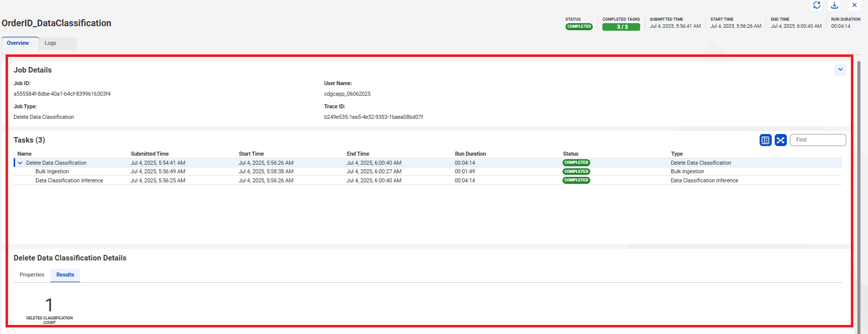The width and height of the screenshot is (868, 334).
Task: Click the header Run Duration value 00:04:14
Action: pos(841,26)
